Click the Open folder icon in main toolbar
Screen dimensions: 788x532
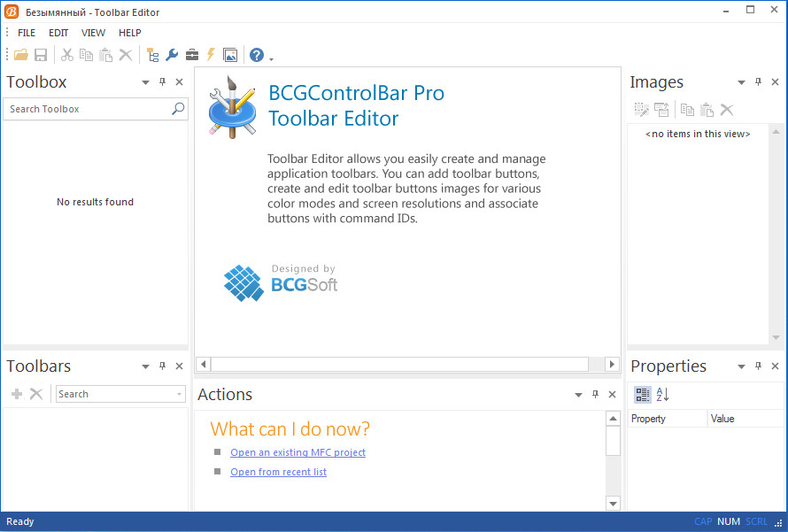tap(21, 55)
